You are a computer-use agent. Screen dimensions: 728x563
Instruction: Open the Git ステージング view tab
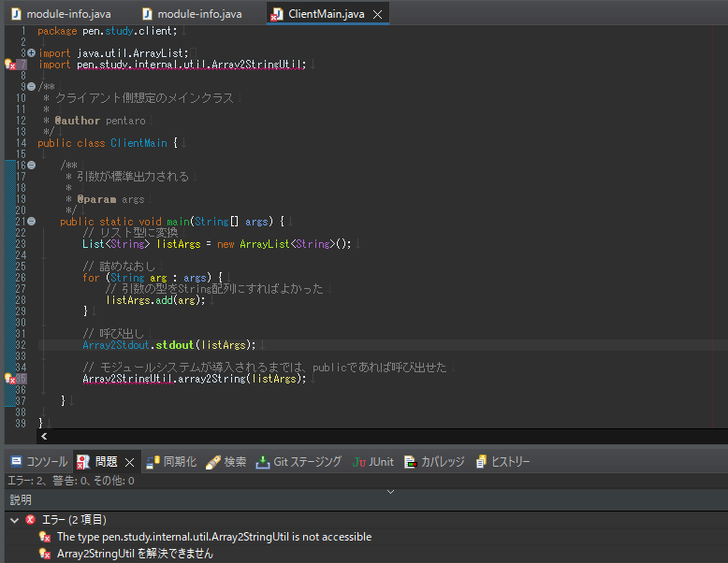pos(299,462)
